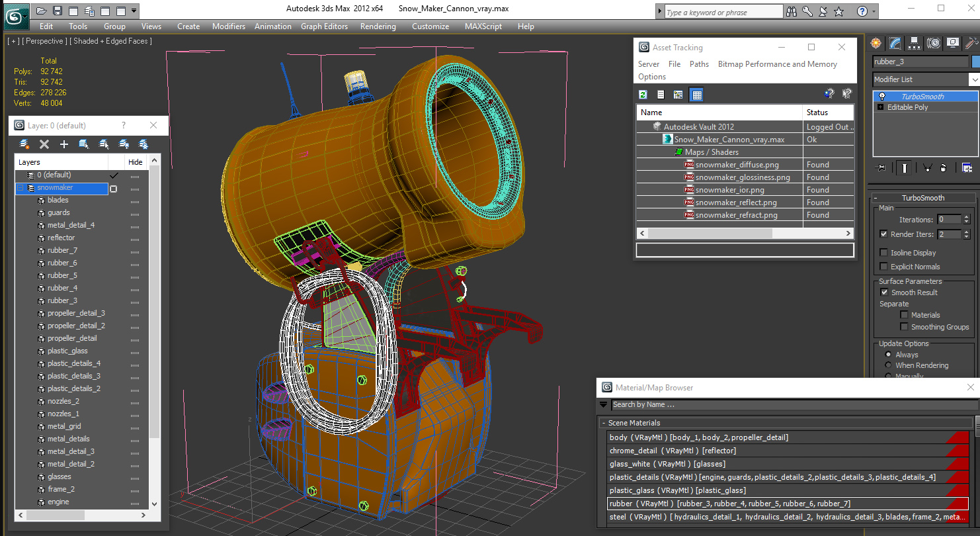Uncheck Smooth Result checkbox
The height and width of the screenshot is (536, 980).
click(x=884, y=292)
